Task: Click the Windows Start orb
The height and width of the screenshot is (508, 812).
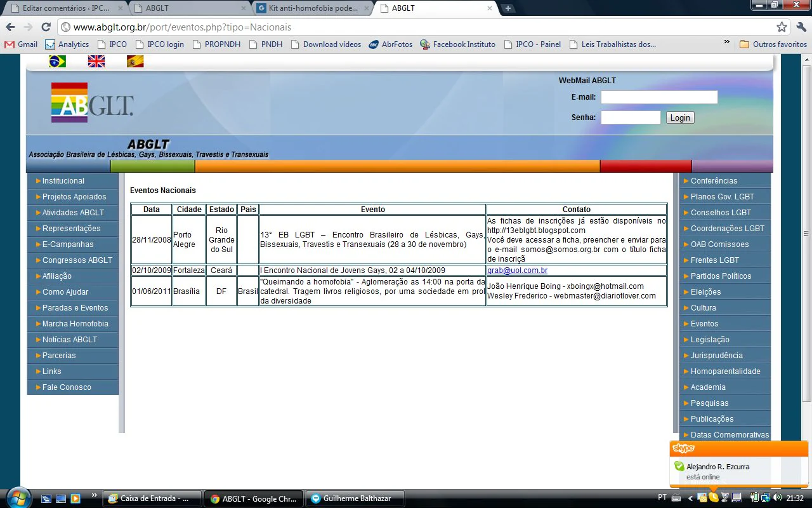Action: (x=18, y=498)
